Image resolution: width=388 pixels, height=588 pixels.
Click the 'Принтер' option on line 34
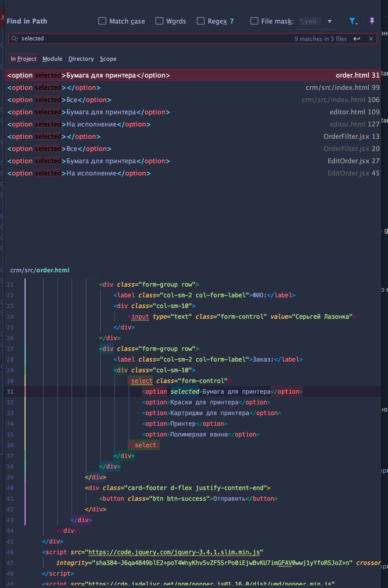point(185,424)
